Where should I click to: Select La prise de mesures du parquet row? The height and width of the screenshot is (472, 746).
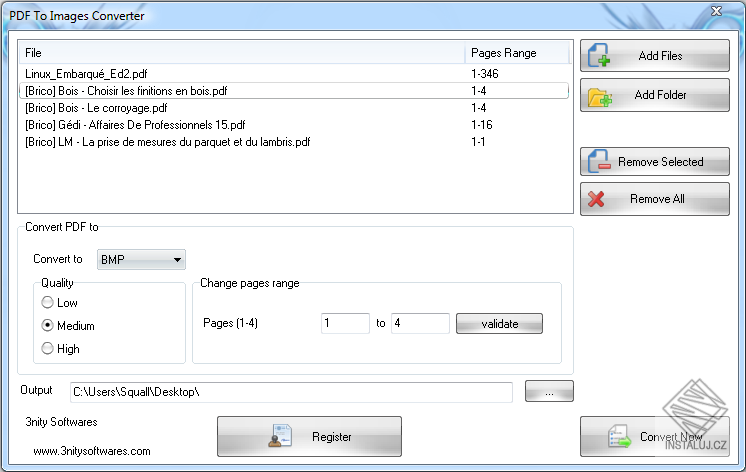(294, 142)
